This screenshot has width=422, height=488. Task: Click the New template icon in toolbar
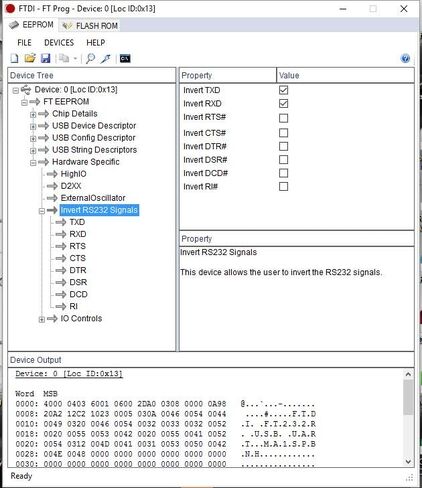(14, 59)
